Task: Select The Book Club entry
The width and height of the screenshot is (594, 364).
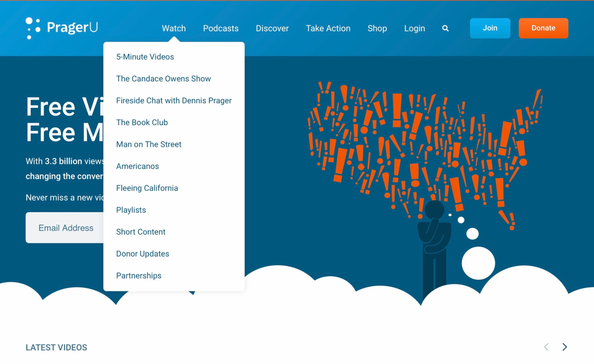Action: (142, 123)
